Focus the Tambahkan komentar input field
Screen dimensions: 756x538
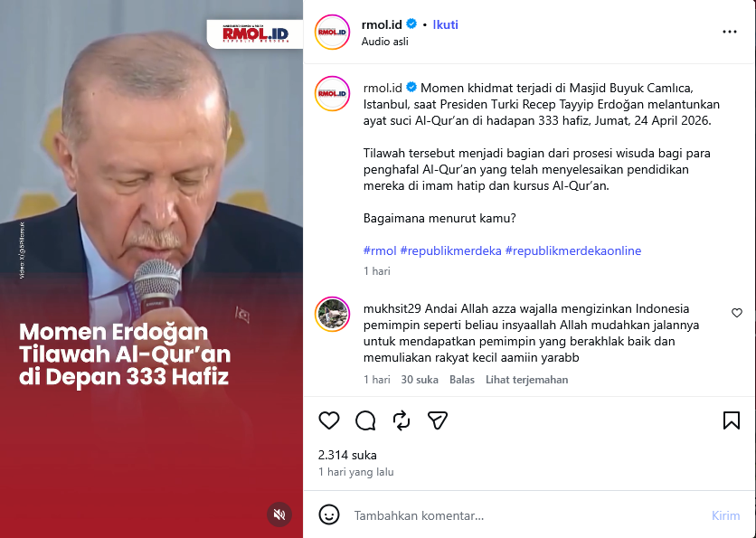[528, 515]
